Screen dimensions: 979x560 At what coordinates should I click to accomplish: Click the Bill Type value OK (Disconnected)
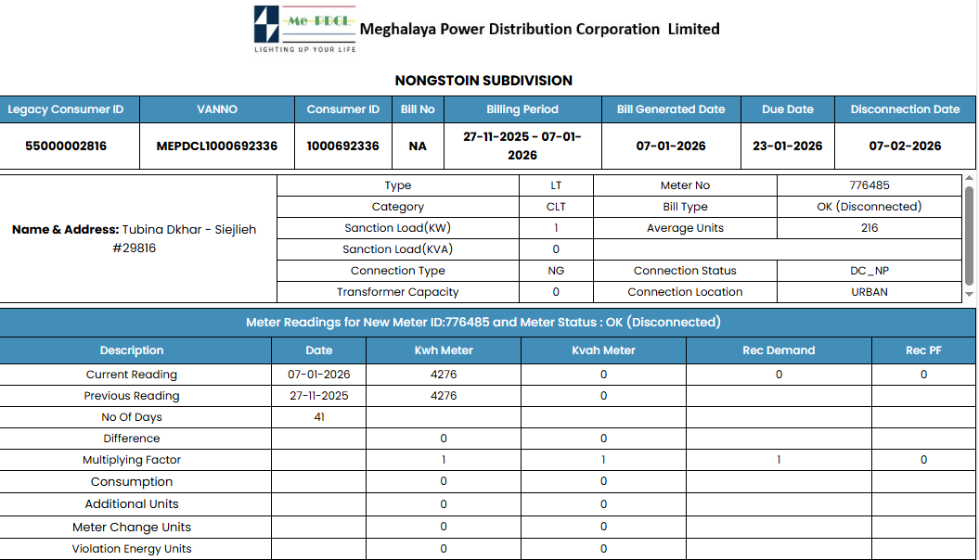[x=870, y=207]
